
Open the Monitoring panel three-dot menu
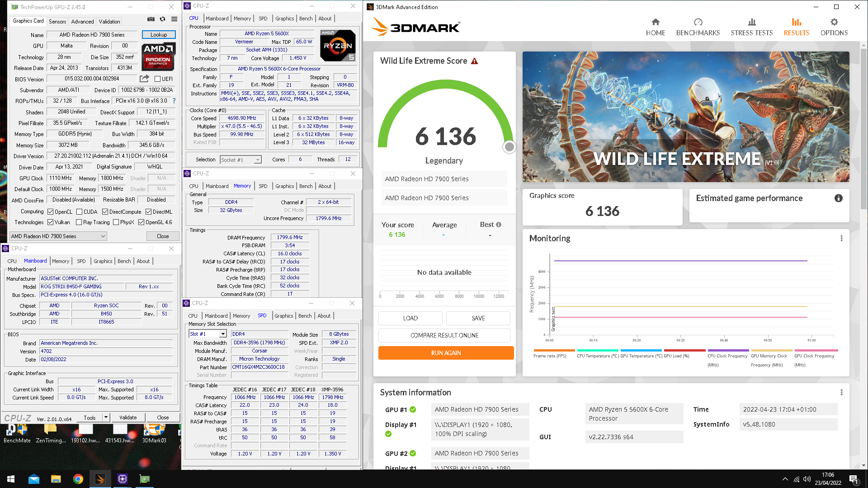point(841,238)
